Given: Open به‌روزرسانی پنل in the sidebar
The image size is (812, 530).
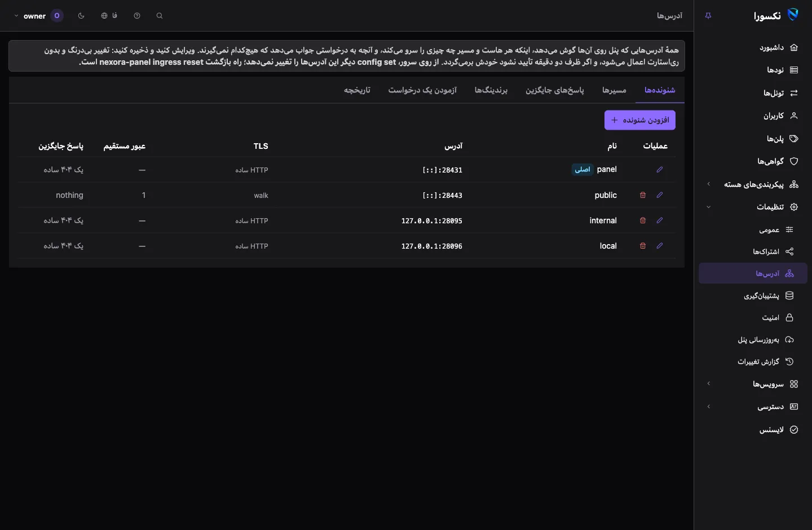Looking at the screenshot, I should (753, 339).
